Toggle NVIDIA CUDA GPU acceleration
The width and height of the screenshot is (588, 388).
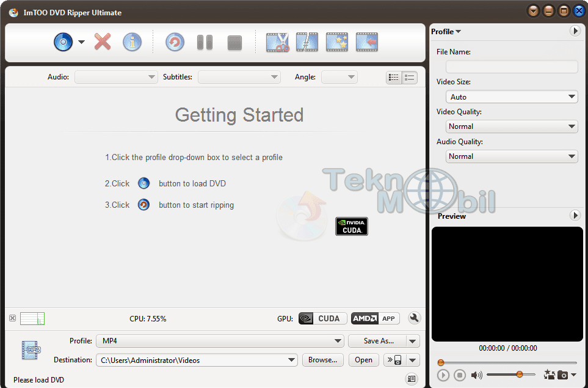(x=322, y=318)
